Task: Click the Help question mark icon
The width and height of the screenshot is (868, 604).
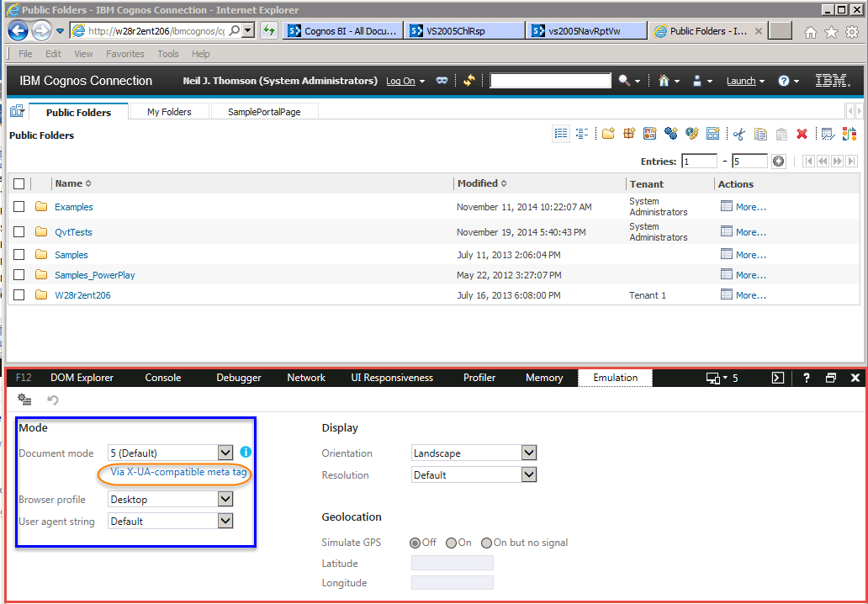Action: tap(783, 81)
